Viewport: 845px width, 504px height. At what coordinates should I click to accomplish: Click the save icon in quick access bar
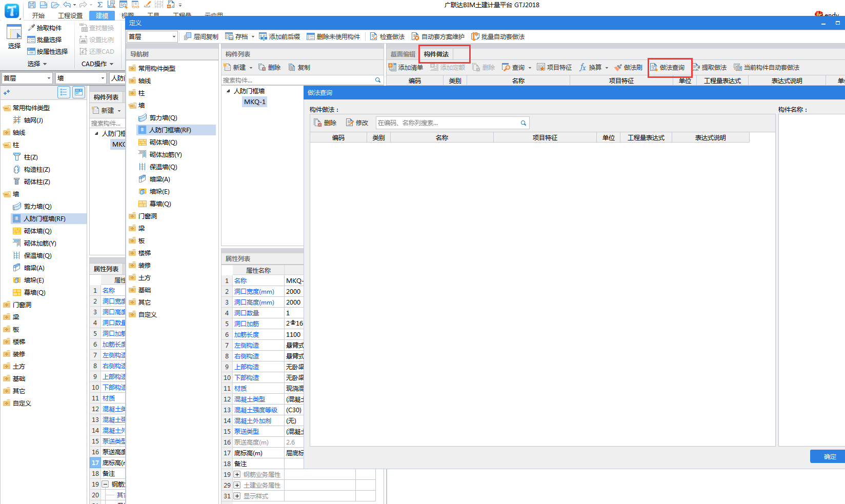pos(32,5)
